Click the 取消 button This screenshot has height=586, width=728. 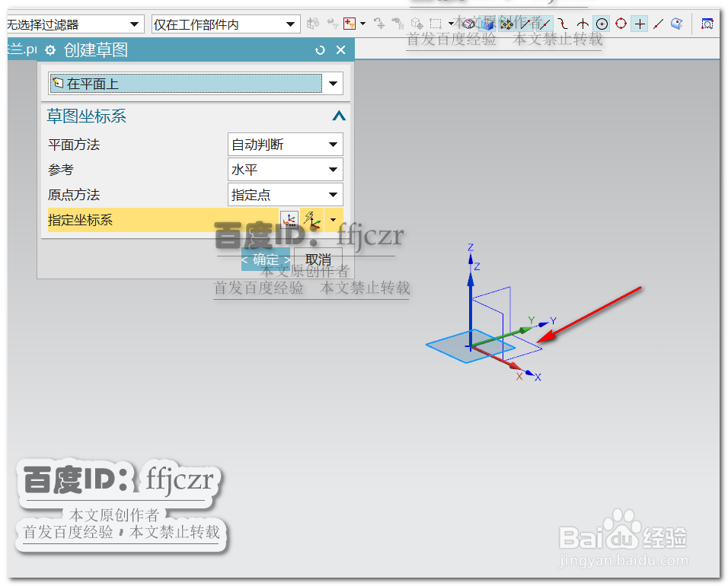pos(318,260)
